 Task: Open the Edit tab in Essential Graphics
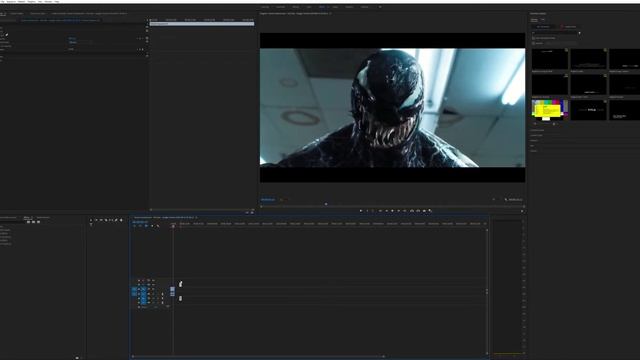click(543, 20)
